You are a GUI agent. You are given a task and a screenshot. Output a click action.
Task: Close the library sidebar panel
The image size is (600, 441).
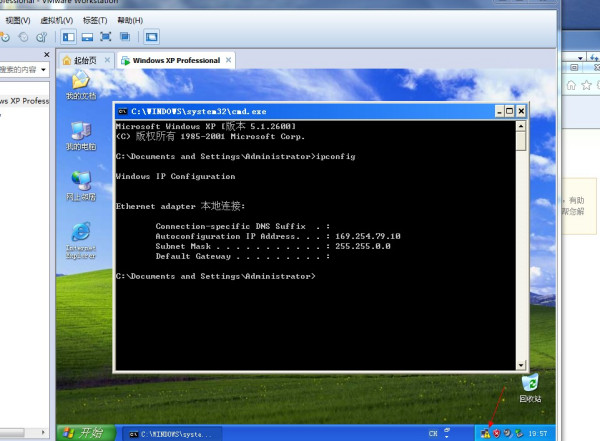point(47,55)
